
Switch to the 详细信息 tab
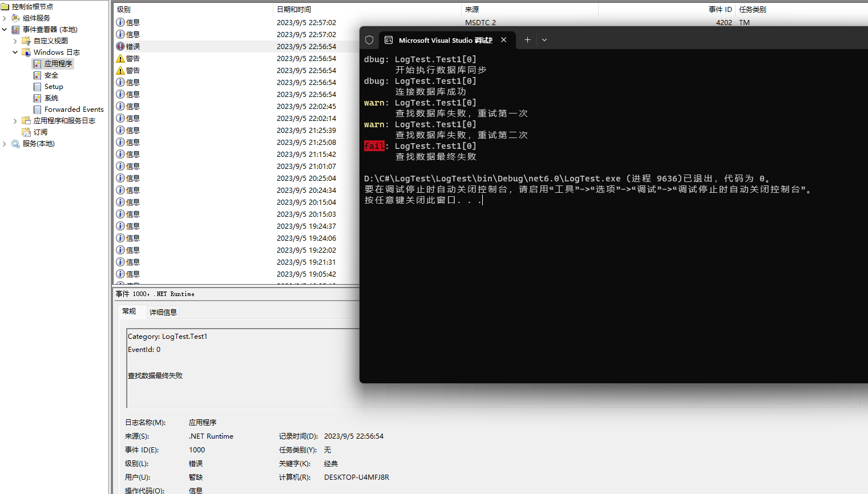pyautogui.click(x=163, y=312)
